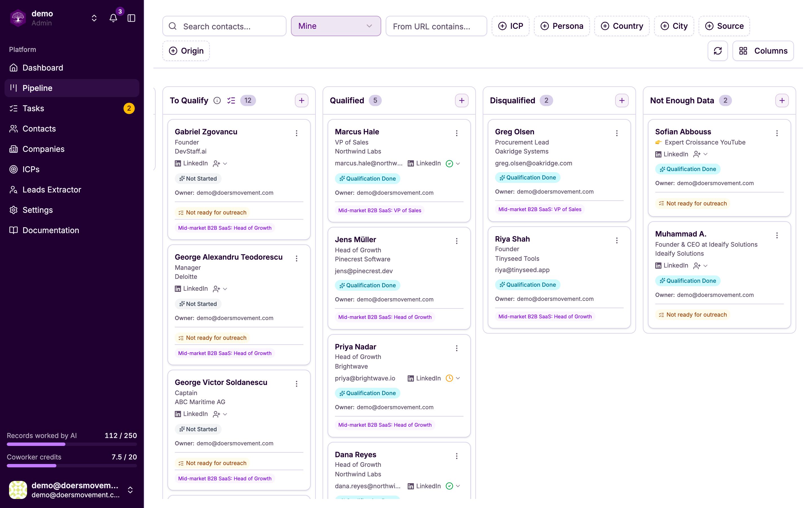Click the Search contacts field
The image size is (812, 508).
coord(224,26)
